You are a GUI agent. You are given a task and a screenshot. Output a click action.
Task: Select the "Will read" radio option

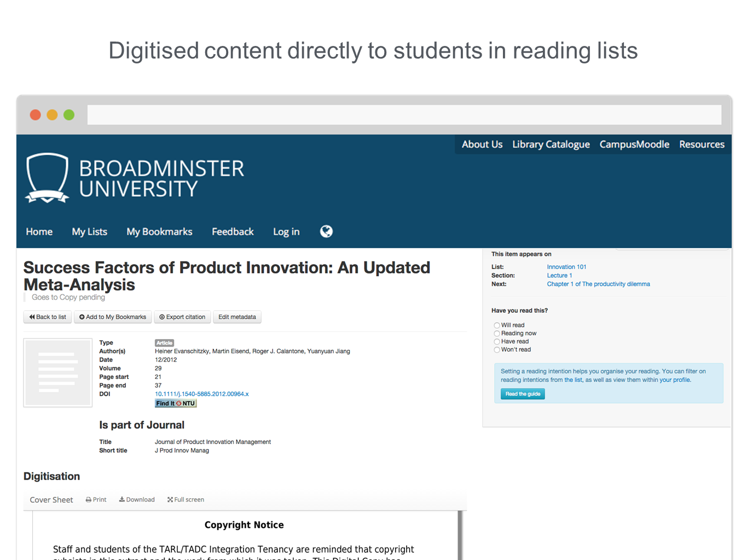[497, 325]
